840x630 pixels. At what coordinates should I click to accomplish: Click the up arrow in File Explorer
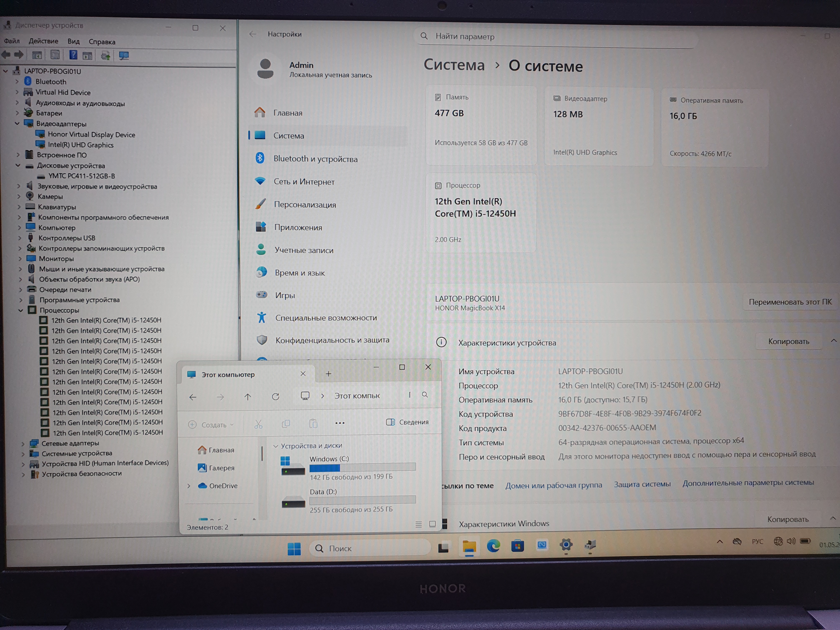pos(247,397)
